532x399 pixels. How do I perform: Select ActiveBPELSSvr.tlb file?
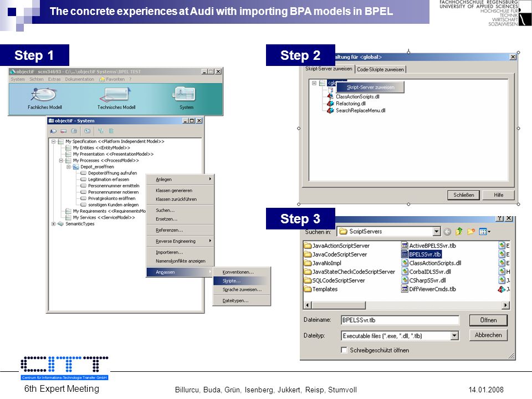point(429,245)
